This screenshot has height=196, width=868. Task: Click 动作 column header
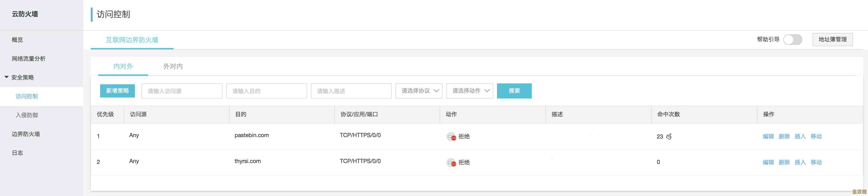[x=451, y=114]
